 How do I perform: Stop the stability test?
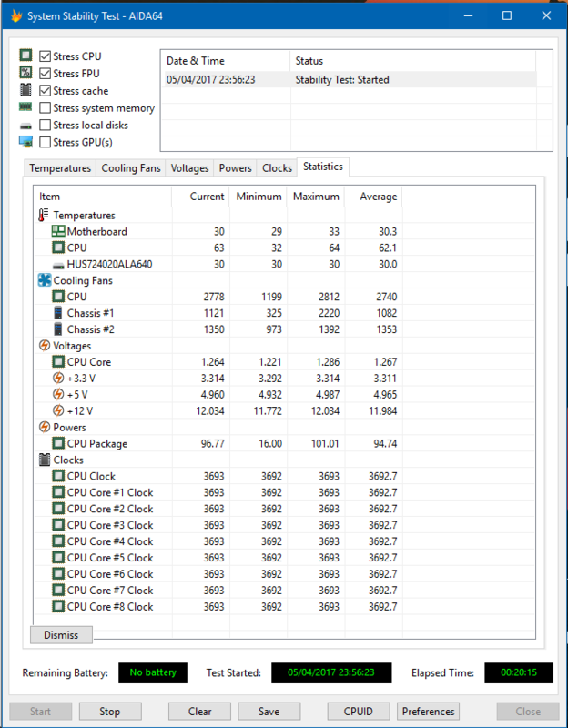click(x=110, y=712)
